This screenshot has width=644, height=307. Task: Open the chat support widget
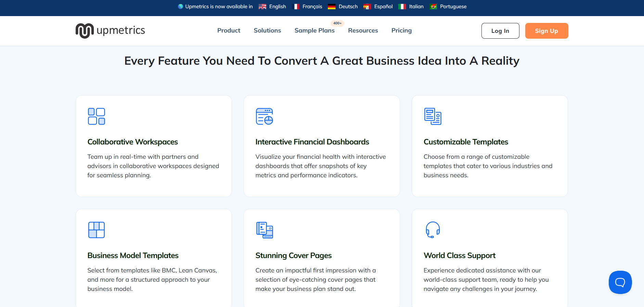click(x=620, y=282)
